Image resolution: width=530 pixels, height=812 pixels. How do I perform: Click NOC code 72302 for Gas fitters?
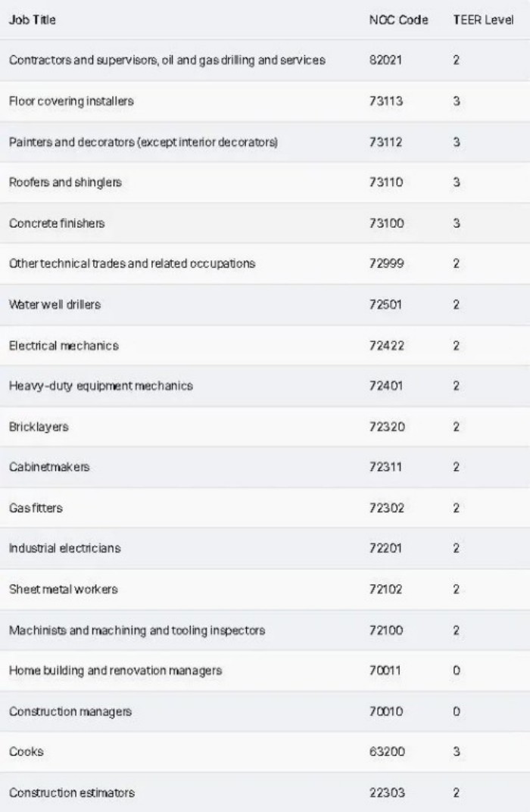coord(382,508)
